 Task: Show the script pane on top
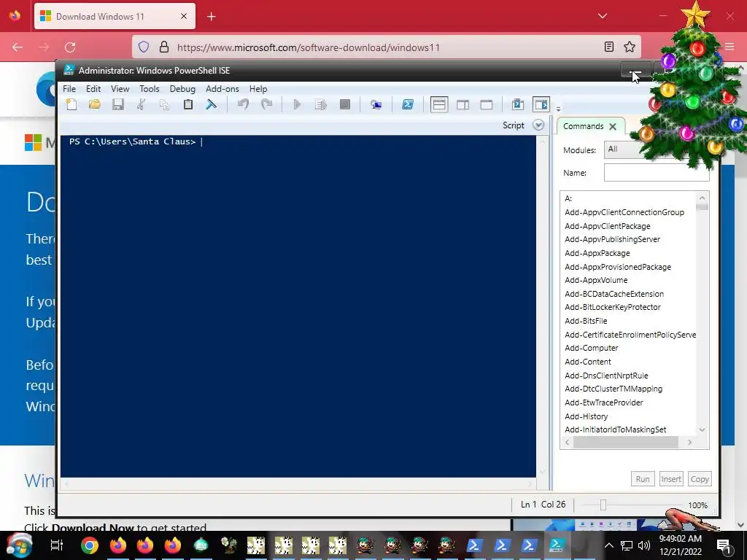tap(439, 104)
